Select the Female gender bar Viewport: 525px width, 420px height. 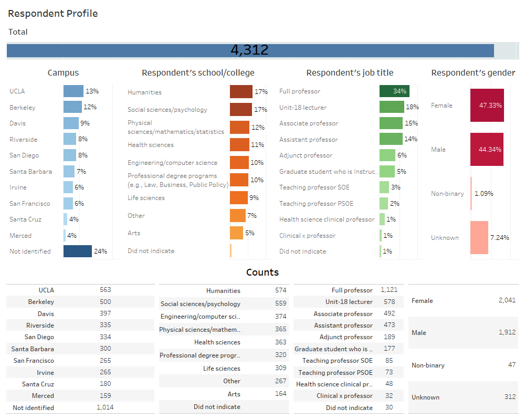487,105
